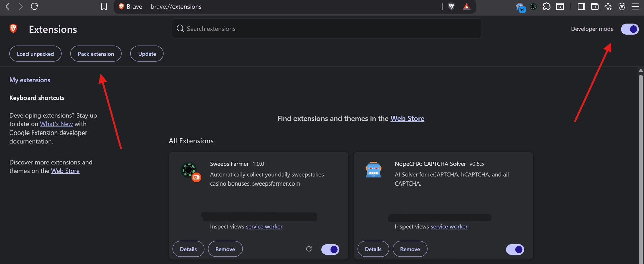Open the sidebar Web Store link
The width and height of the screenshot is (644, 264).
[65, 171]
